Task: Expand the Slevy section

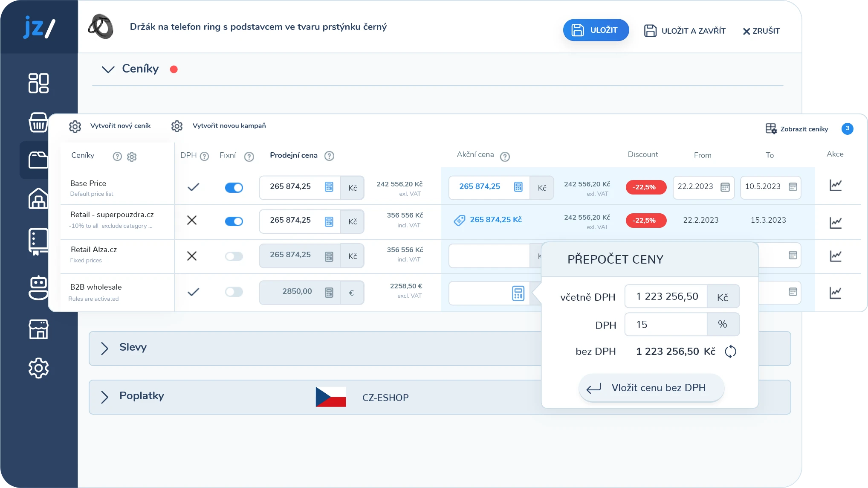Action: click(104, 348)
